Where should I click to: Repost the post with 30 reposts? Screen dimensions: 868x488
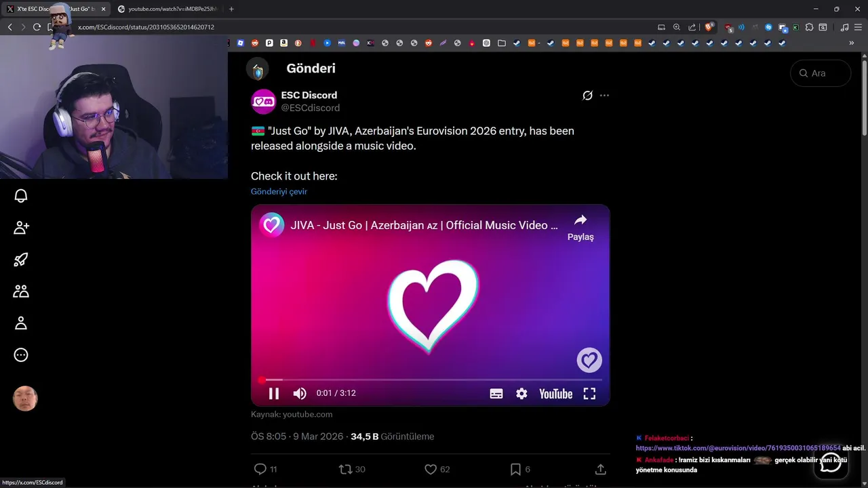coord(352,469)
